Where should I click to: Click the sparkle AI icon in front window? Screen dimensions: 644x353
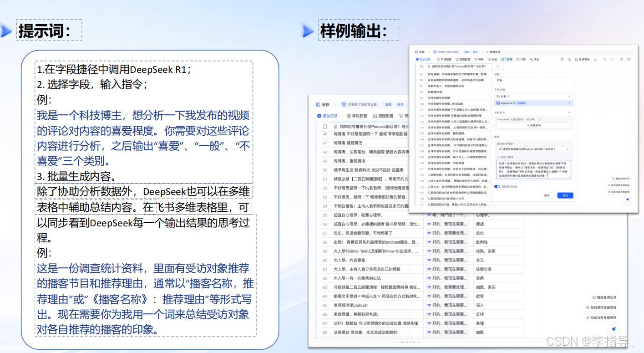627,200
